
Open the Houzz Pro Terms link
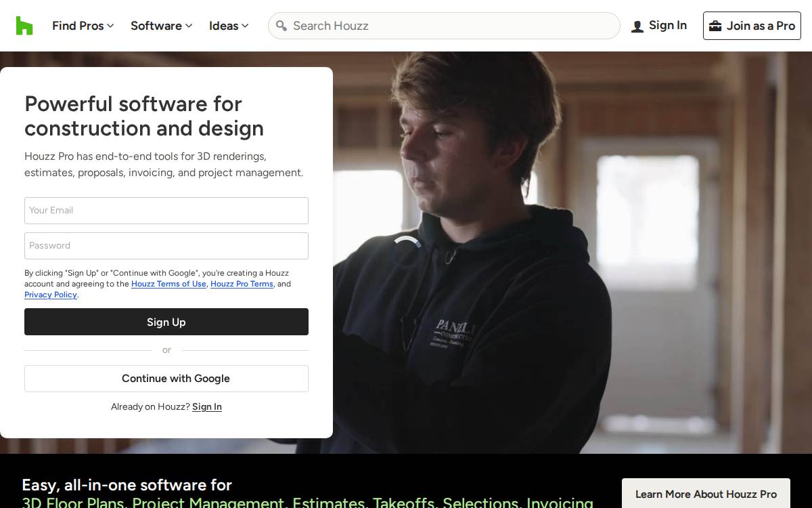tap(242, 284)
